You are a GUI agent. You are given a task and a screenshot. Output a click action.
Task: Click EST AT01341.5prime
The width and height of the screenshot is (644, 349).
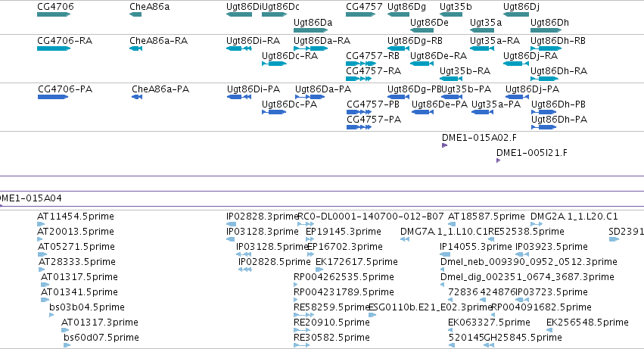tap(45, 300)
